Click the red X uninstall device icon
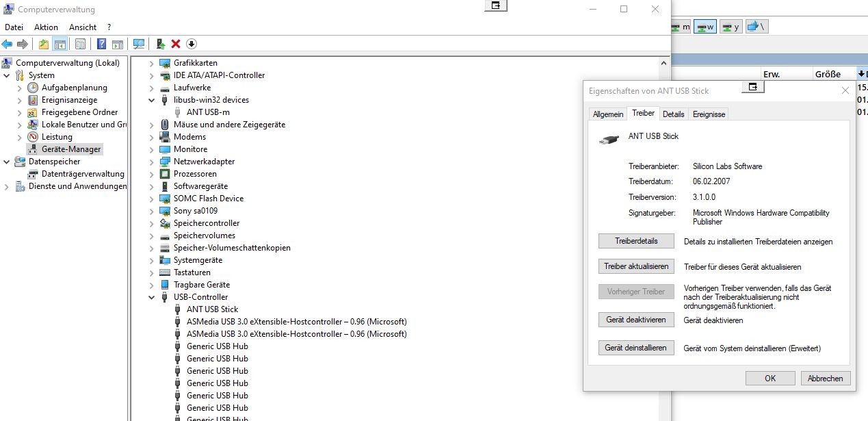Viewport: 868px width, 421px height. pyautogui.click(x=176, y=44)
